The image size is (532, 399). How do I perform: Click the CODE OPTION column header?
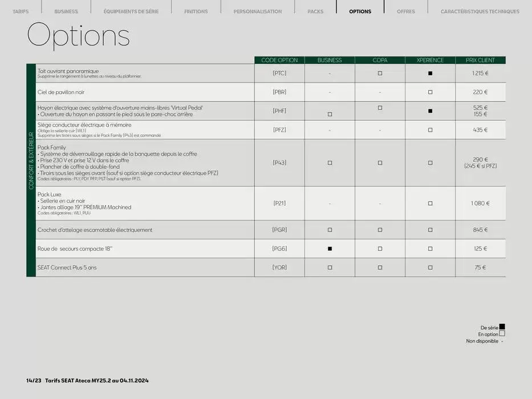coord(279,60)
